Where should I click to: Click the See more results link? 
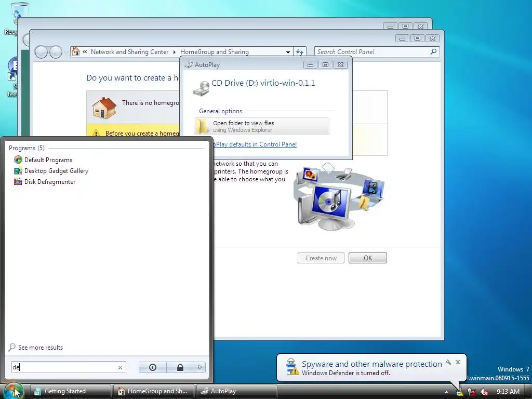pyautogui.click(x=36, y=348)
